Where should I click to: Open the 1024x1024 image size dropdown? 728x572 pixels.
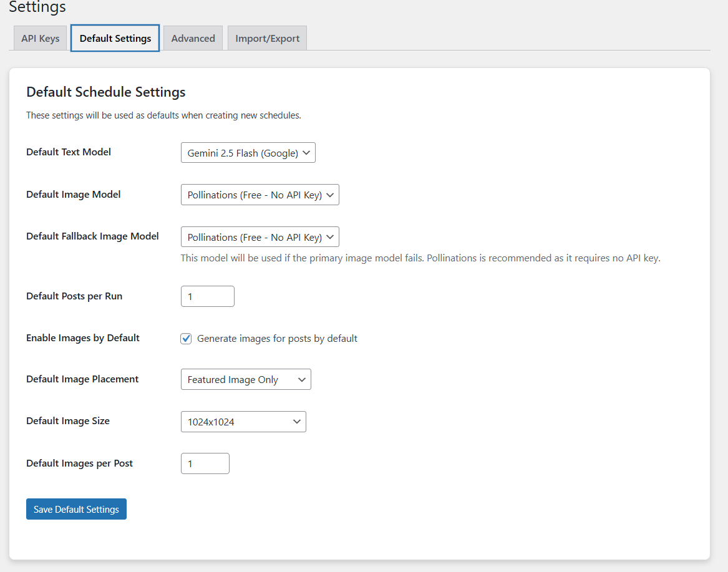[x=243, y=422]
